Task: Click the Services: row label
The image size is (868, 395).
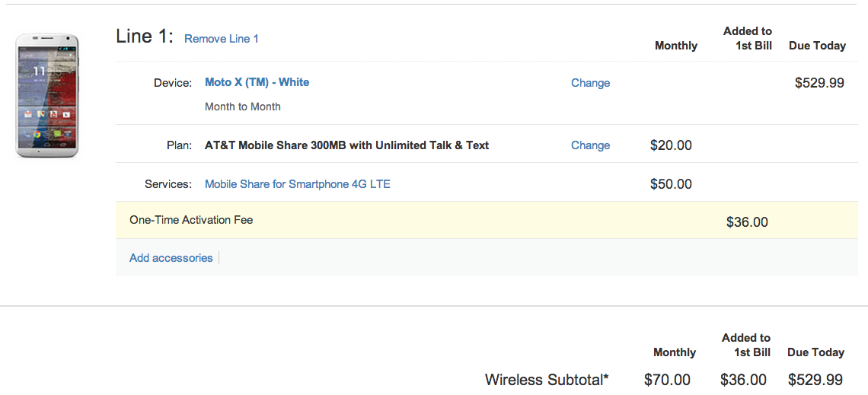Action: (168, 184)
